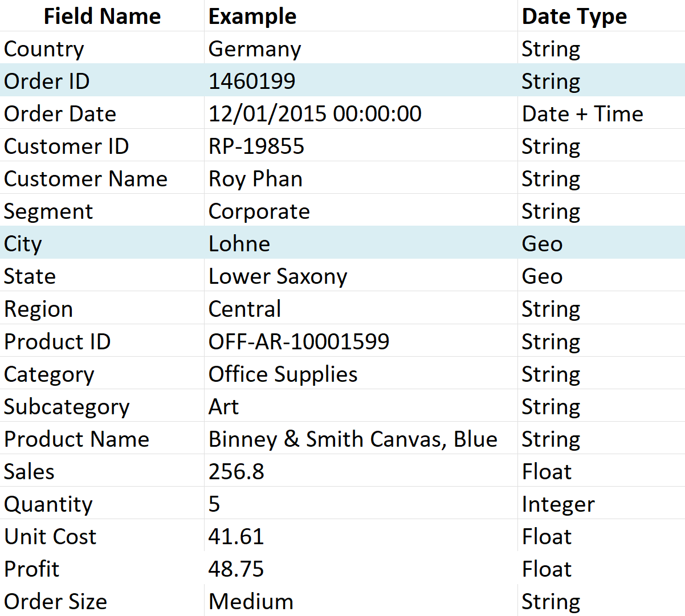Click the Field Name column header
The image size is (685, 616).
[102, 16]
